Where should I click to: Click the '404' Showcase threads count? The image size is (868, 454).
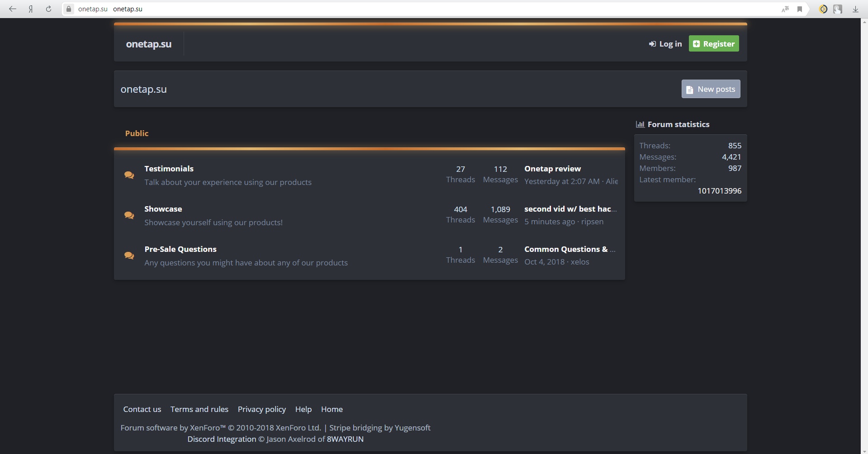click(x=460, y=209)
